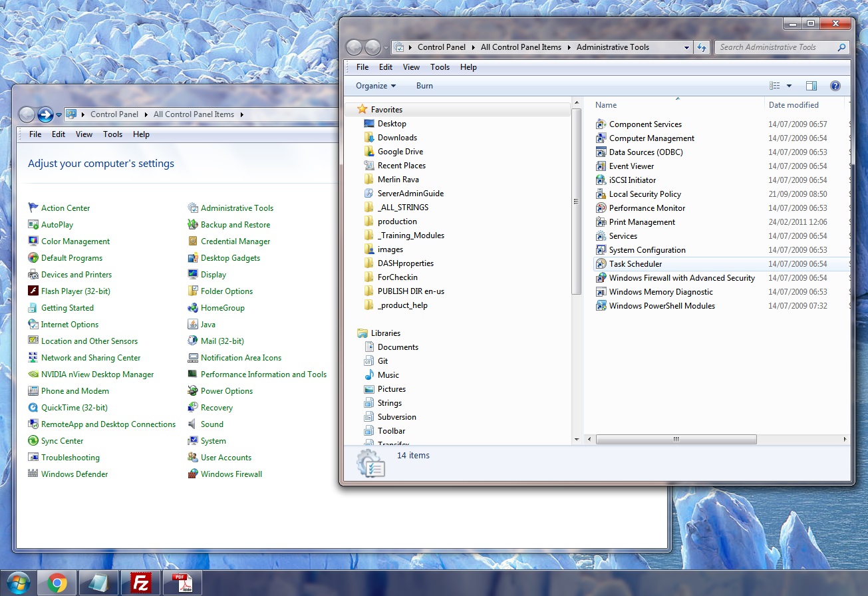Viewport: 868px width, 596px height.
Task: Open View menu in Administrative Tools window
Action: pyautogui.click(x=411, y=67)
